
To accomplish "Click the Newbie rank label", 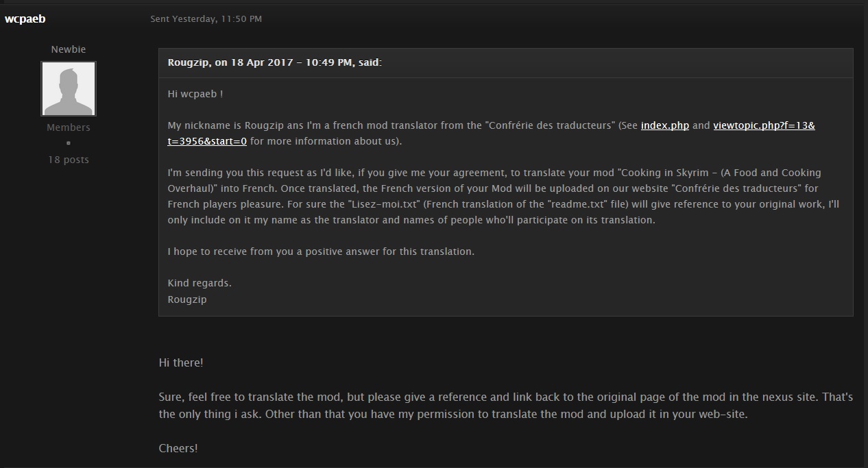I will click(x=69, y=49).
